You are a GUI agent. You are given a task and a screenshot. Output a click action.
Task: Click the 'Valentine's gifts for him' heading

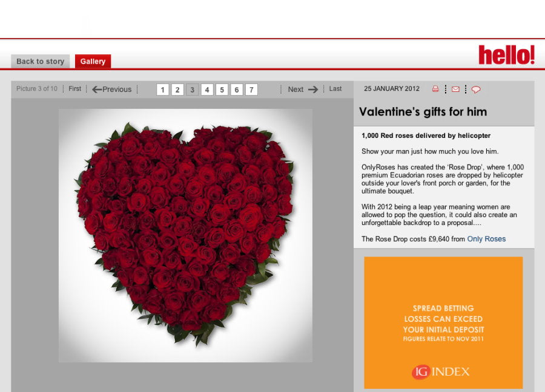pos(423,112)
